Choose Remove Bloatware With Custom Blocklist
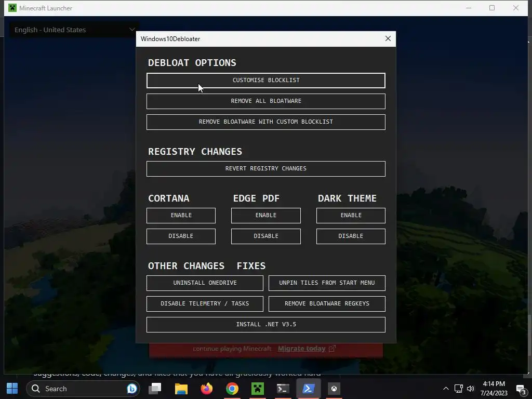Viewport: 532px width, 399px height. 265,122
